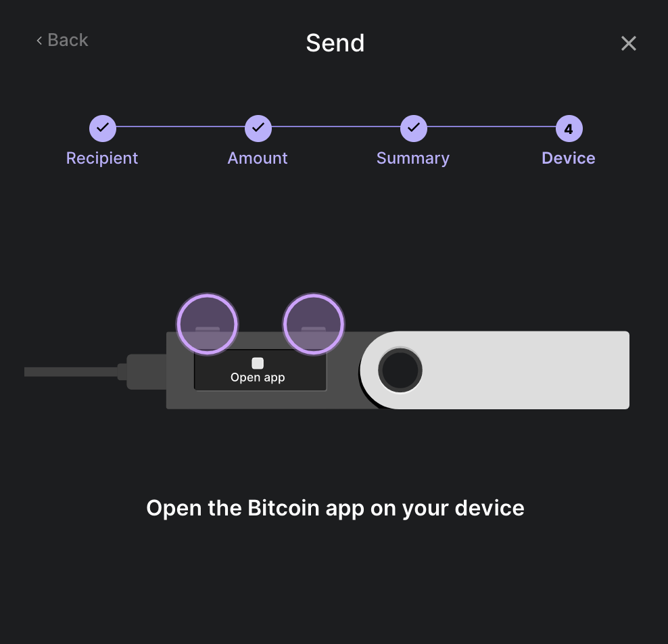The width and height of the screenshot is (668, 644).
Task: Click the Device step label
Action: point(569,158)
